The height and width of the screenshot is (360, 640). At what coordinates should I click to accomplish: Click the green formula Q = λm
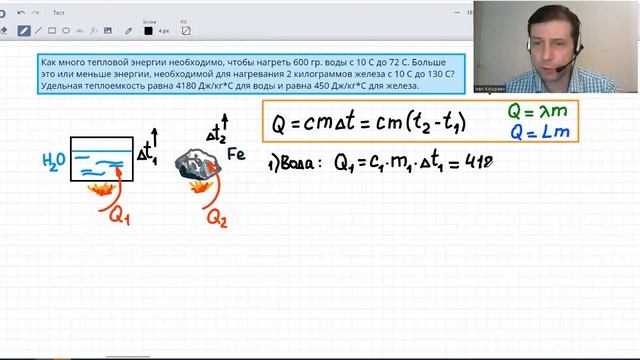(x=538, y=111)
